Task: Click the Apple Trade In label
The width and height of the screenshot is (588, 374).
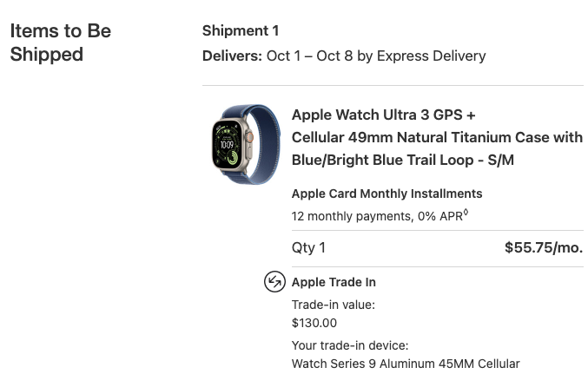Action: pos(334,282)
